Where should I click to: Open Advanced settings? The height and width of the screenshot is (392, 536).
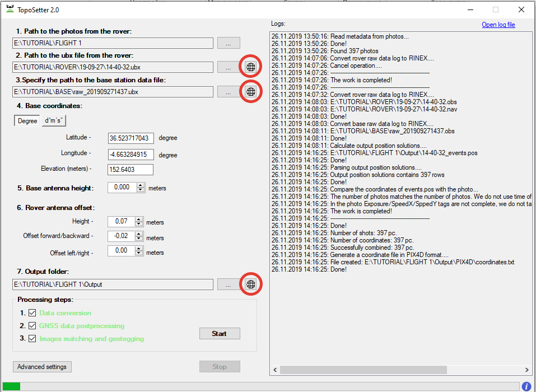[x=42, y=367]
